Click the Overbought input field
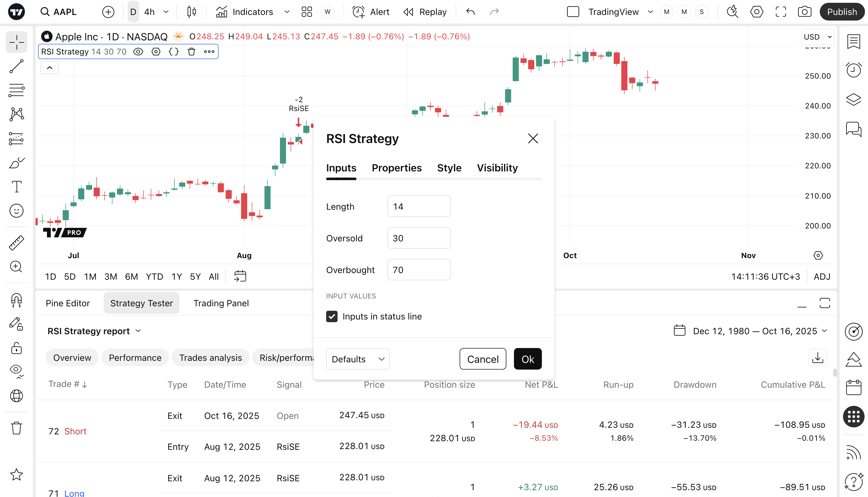Viewport: 868px width, 497px height. (x=419, y=270)
